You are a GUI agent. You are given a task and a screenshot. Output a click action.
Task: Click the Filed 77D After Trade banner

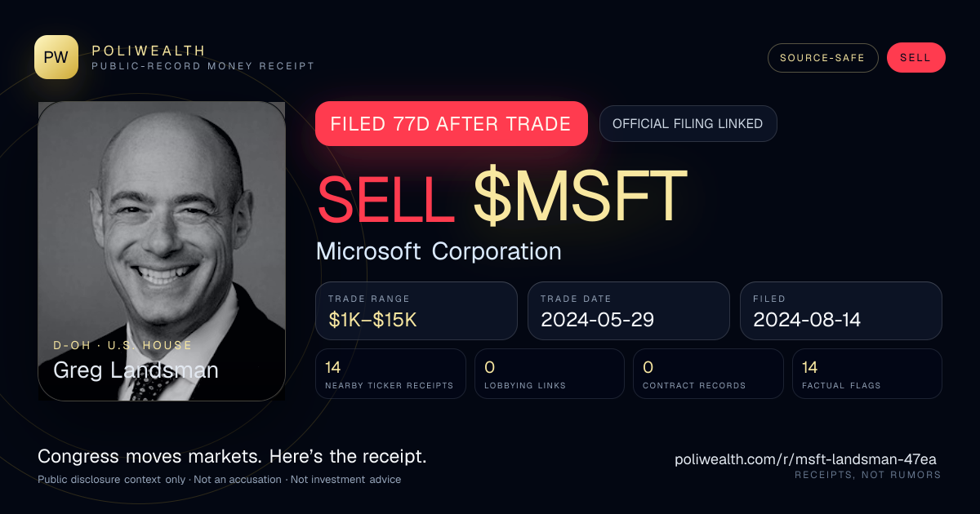click(452, 124)
